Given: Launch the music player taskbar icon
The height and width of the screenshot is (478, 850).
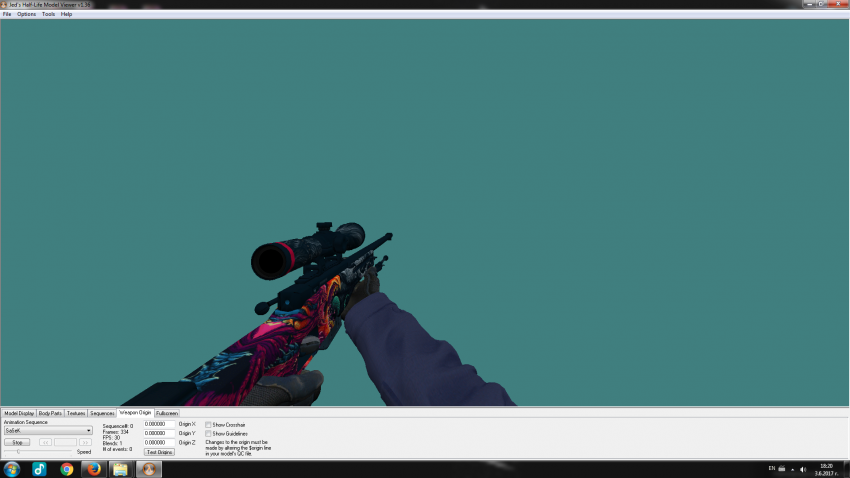Looking at the screenshot, I should click(39, 468).
